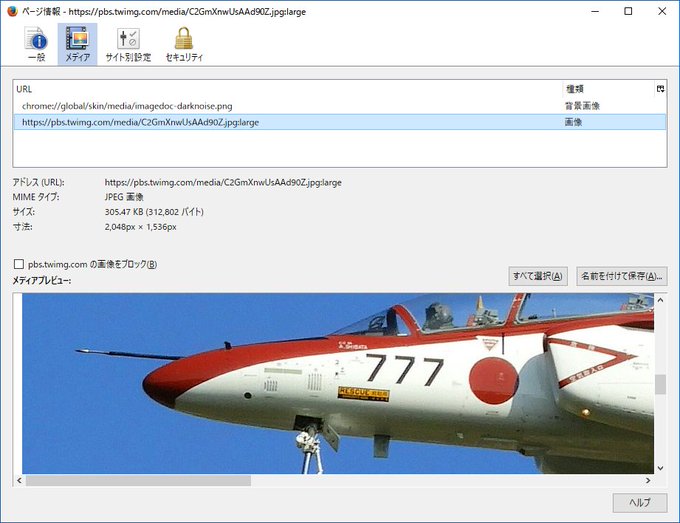The image size is (680, 523).
Task: Select the メディア (Media) tab
Action: tap(78, 44)
